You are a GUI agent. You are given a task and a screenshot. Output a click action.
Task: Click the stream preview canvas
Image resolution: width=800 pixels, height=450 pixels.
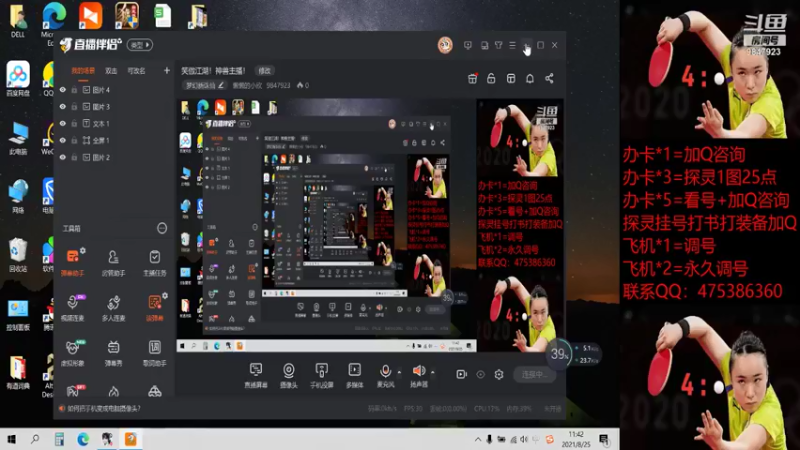370,226
